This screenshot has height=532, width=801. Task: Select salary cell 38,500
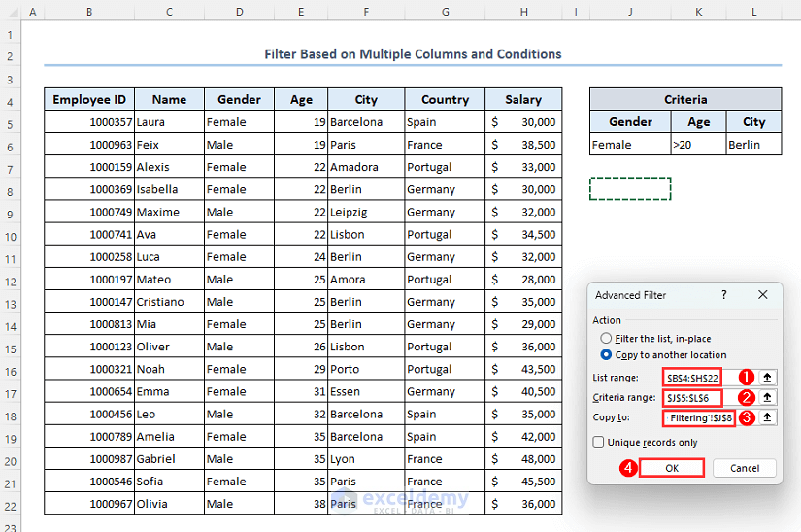point(523,145)
